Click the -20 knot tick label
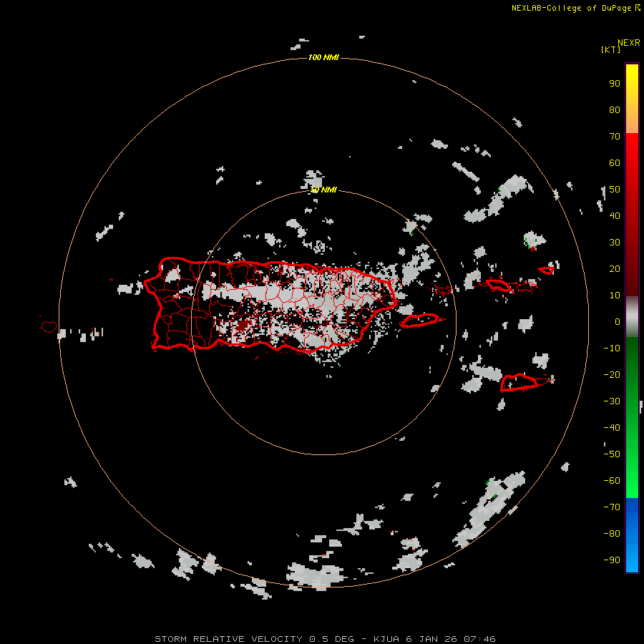The image size is (644, 644). (x=612, y=375)
